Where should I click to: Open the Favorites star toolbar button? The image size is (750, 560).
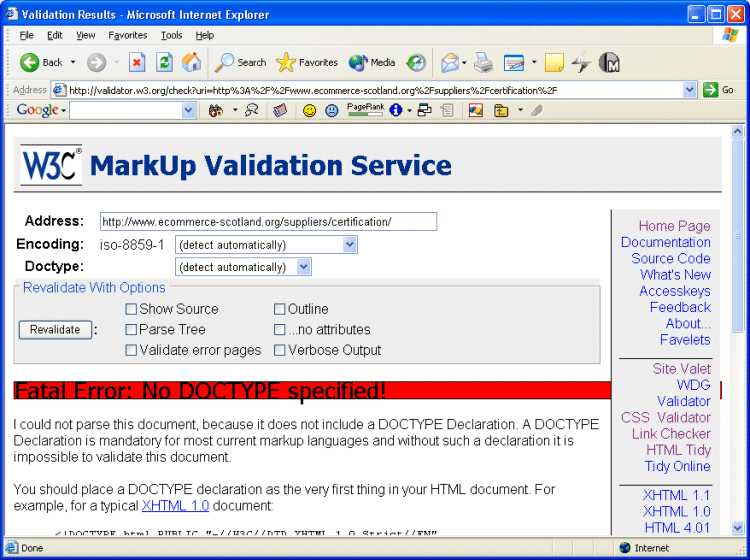(x=307, y=63)
